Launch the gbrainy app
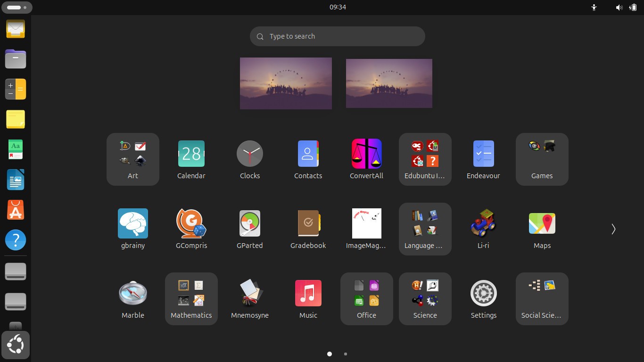The width and height of the screenshot is (644, 362). (x=132, y=229)
